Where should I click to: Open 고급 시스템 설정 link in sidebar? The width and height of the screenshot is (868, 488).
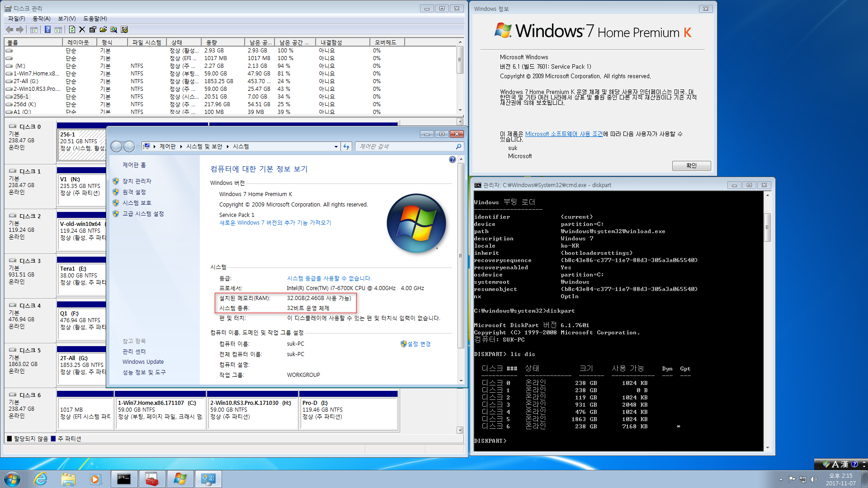(x=143, y=214)
